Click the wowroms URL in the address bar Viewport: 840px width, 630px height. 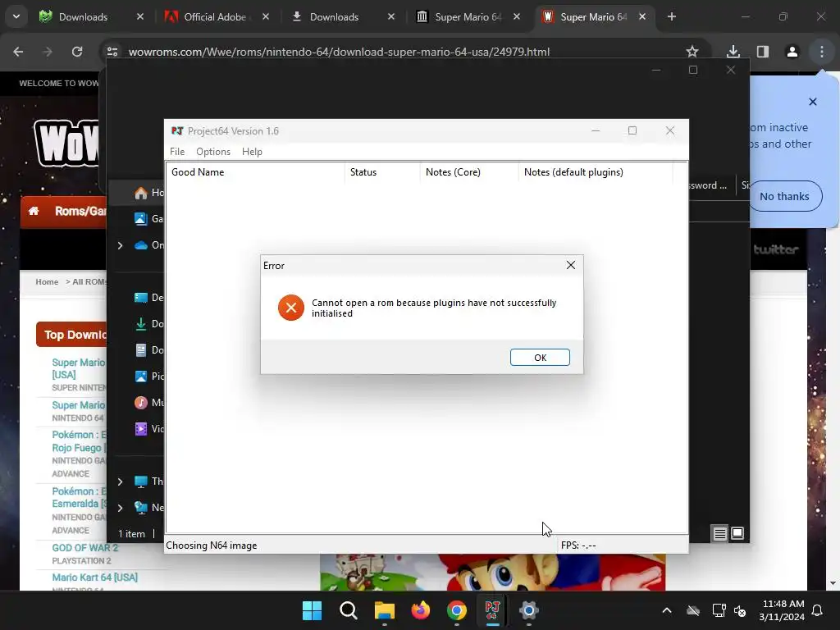pos(339,52)
